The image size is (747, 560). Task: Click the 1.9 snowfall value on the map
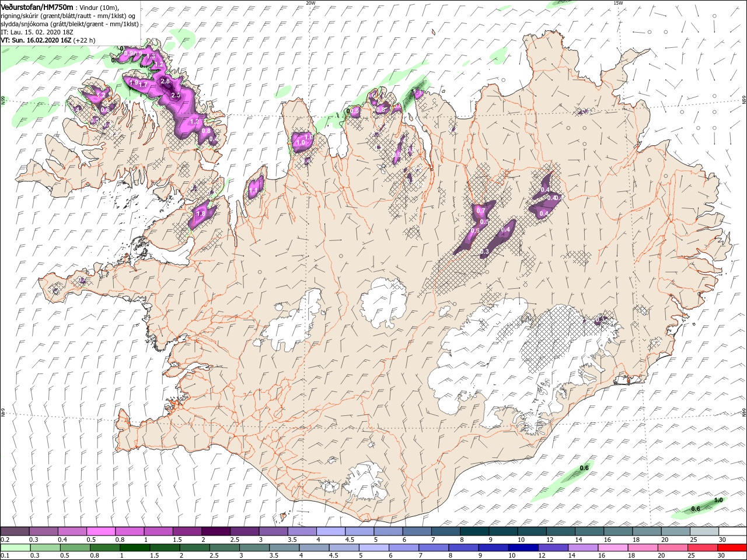coord(134,83)
